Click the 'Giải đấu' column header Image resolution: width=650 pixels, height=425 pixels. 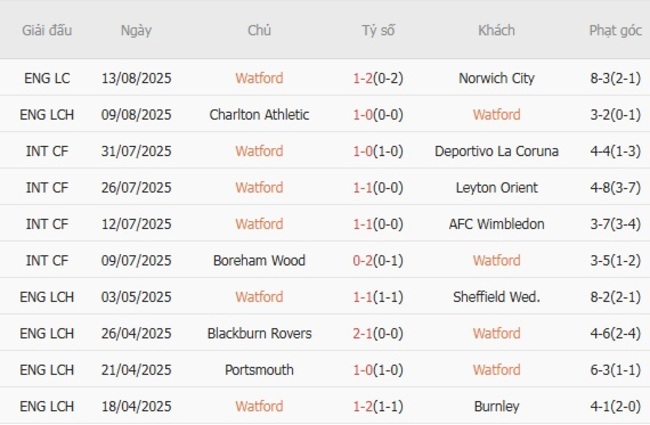tap(47, 30)
